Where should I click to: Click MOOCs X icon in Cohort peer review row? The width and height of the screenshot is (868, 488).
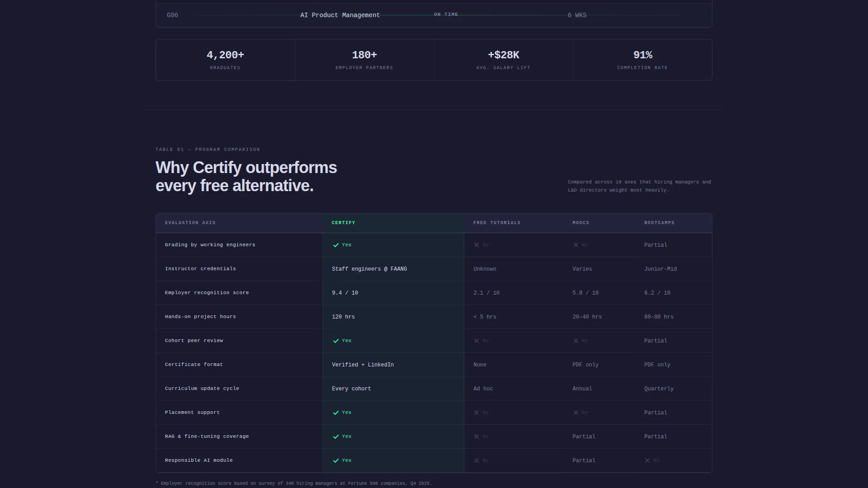click(x=576, y=341)
